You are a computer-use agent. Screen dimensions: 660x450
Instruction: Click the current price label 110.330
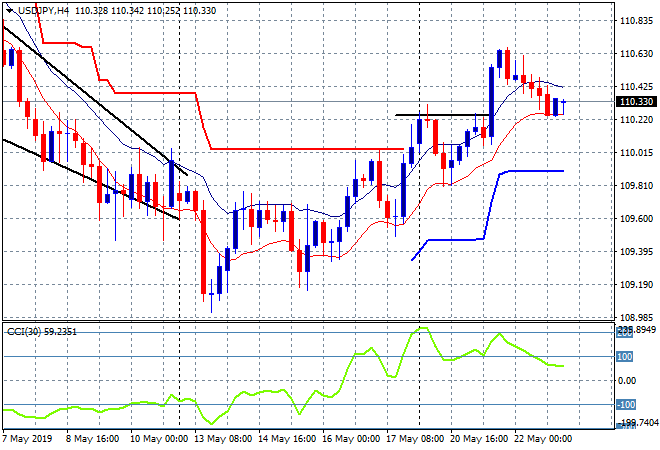point(636,101)
